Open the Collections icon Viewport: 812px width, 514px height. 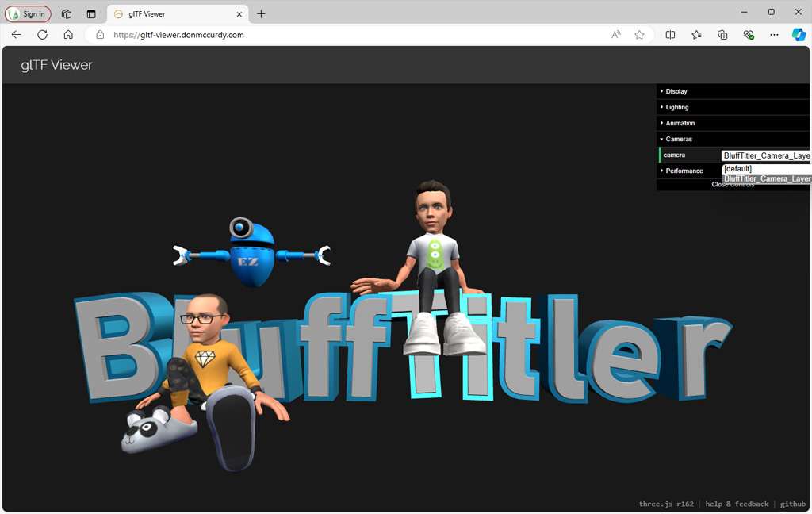pyautogui.click(x=722, y=35)
